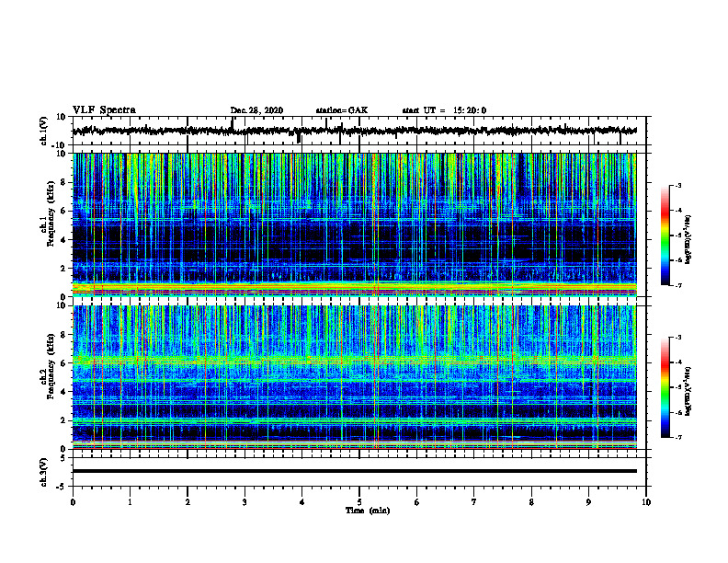Click time-axis tick label "7"
The width and height of the screenshot is (728, 563).
pyautogui.click(x=474, y=502)
